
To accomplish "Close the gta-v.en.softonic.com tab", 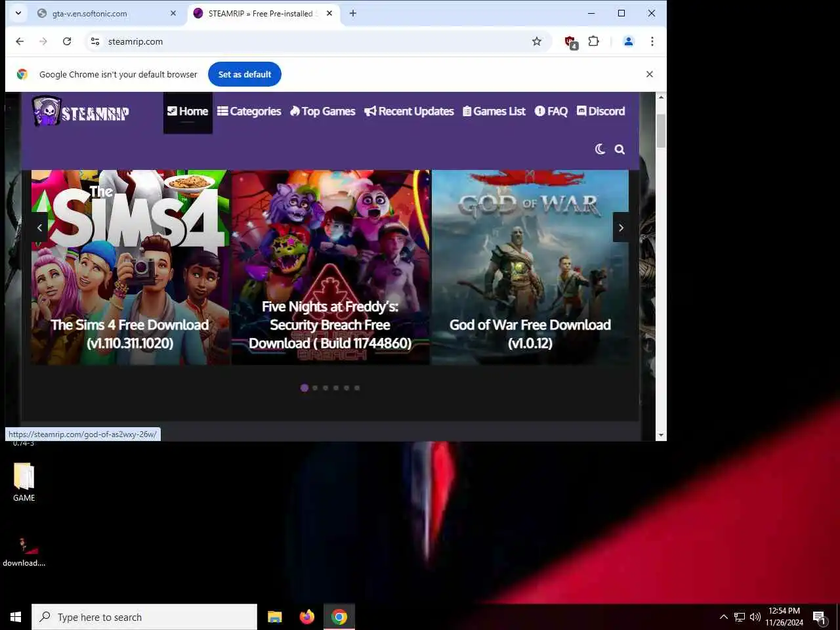I will (173, 13).
